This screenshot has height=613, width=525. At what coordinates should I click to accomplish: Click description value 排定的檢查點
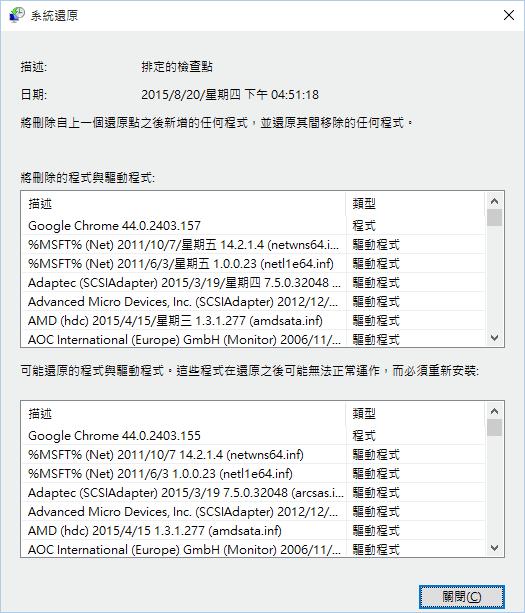click(x=177, y=67)
